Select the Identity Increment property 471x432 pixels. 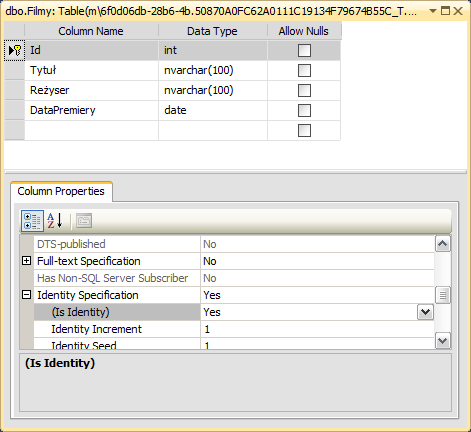(x=117, y=329)
